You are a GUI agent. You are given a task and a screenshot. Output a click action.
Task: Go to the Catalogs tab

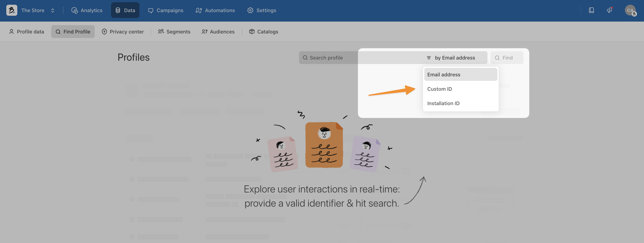[x=264, y=32]
